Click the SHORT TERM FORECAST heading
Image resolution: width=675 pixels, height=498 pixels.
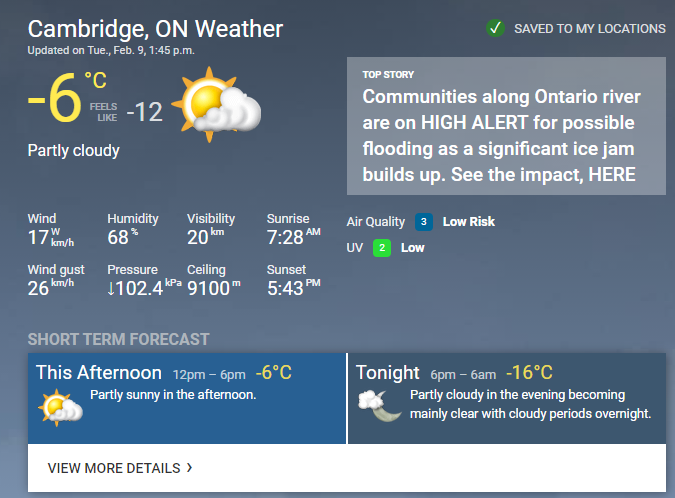(x=118, y=339)
